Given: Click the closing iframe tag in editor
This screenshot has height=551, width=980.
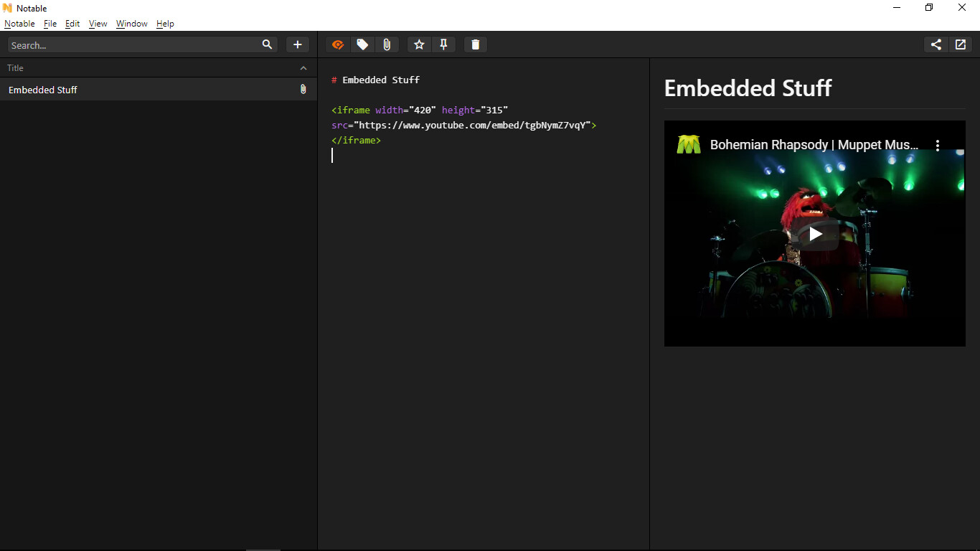Looking at the screenshot, I should [356, 140].
